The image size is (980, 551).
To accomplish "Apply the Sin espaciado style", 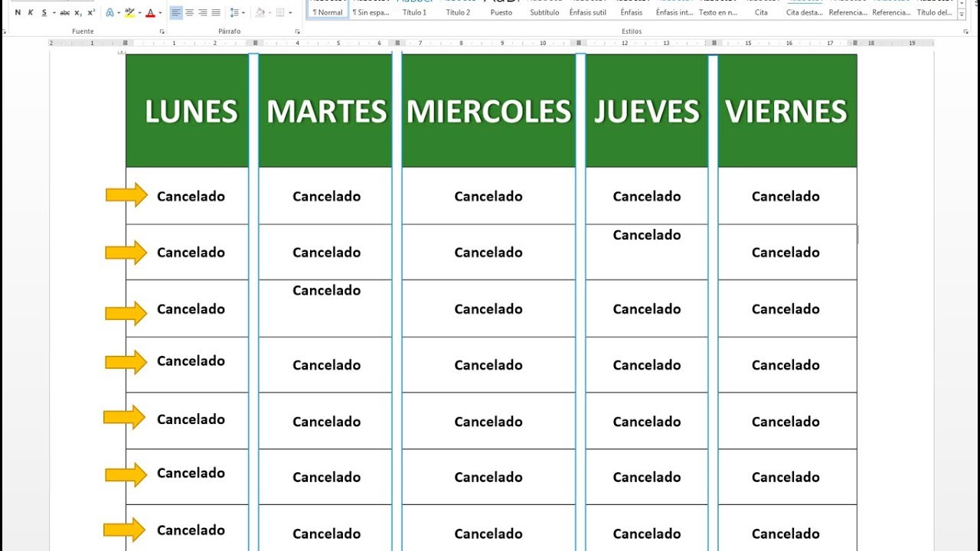I will [x=371, y=9].
